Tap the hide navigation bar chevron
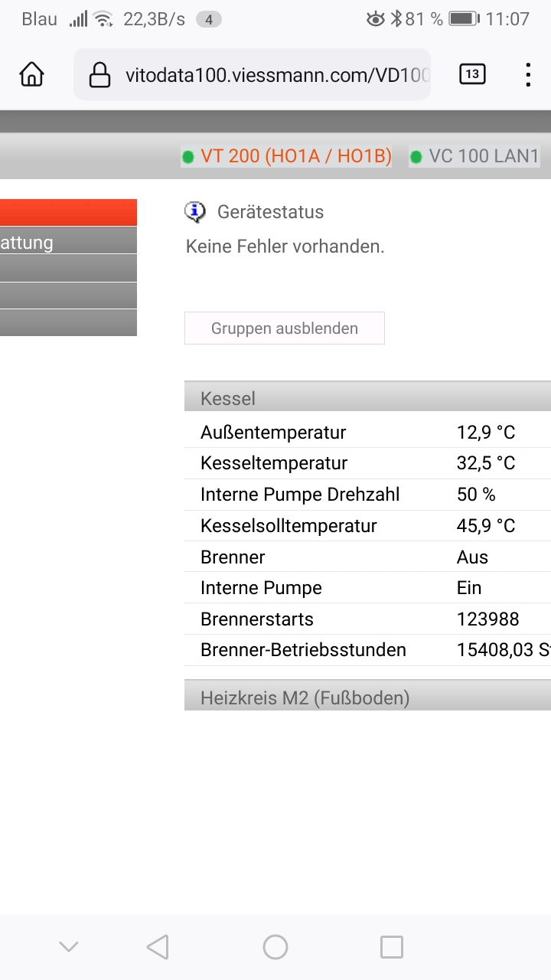The height and width of the screenshot is (980, 551). coord(69,947)
